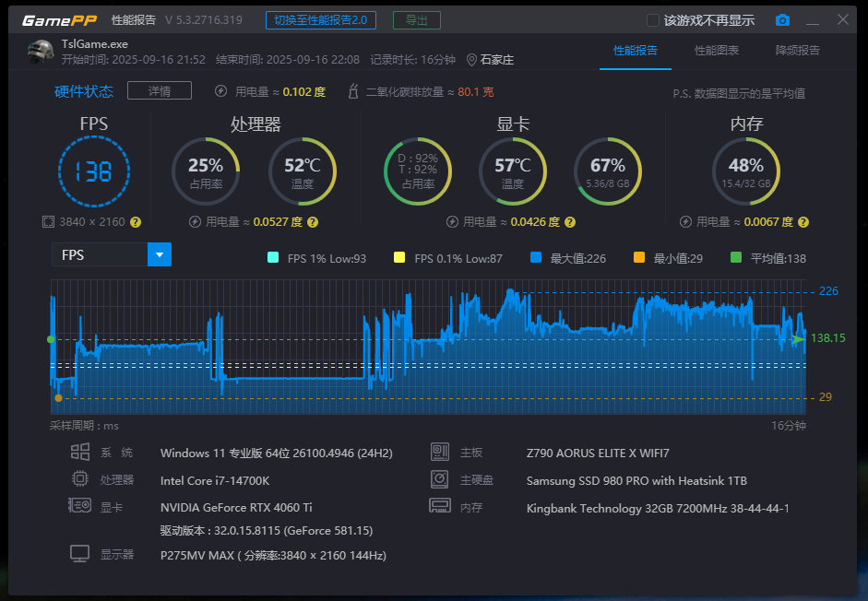Viewport: 868px width, 601px height.
Task: Click the 226 maximum value label
Action: 828,291
